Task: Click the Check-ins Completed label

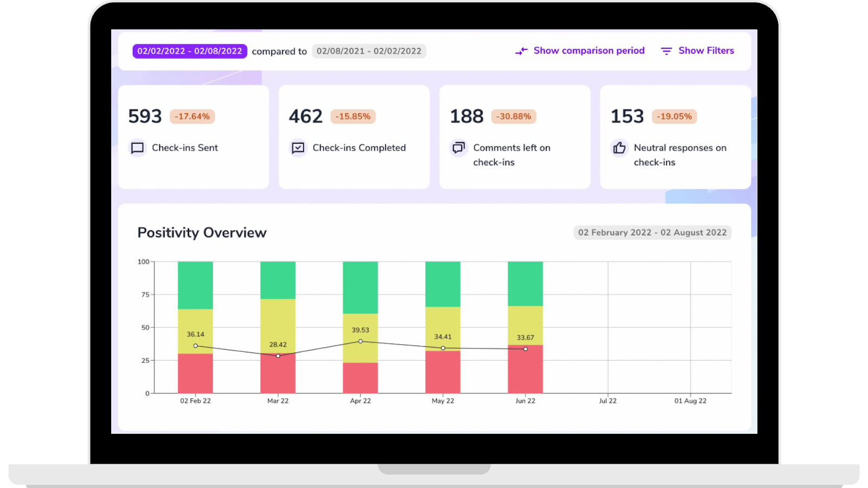Action: coord(359,148)
